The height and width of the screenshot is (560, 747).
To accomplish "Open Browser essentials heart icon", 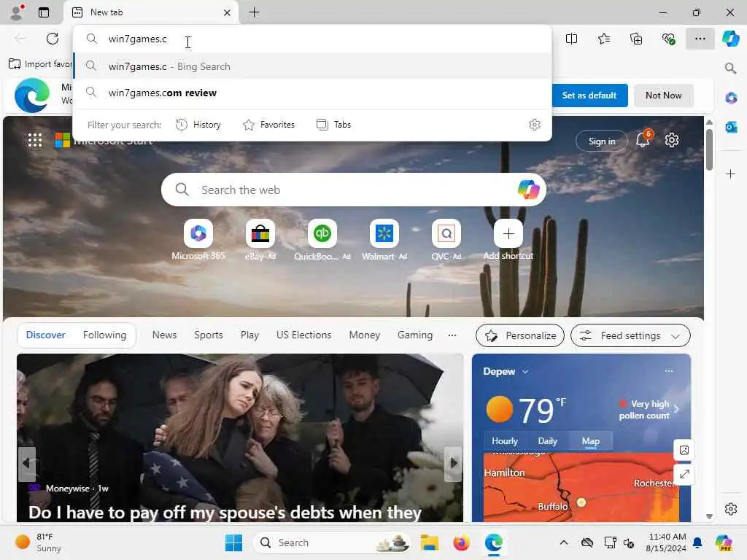I will [x=668, y=39].
